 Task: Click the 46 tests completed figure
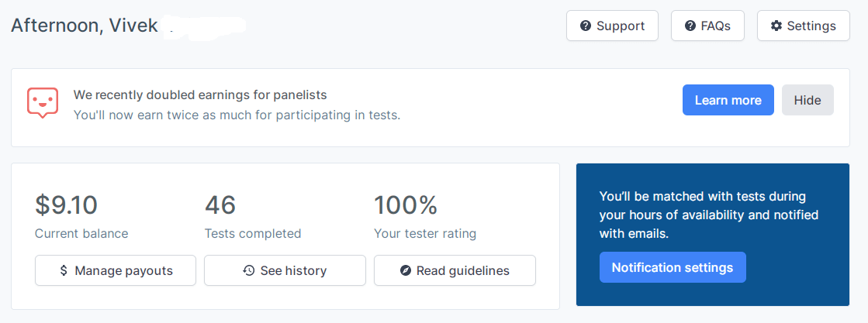click(220, 205)
